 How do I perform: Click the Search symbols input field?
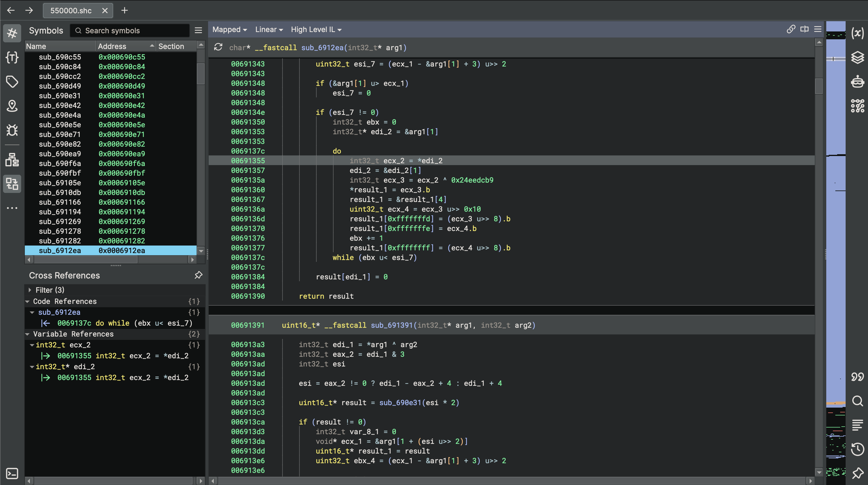click(x=130, y=31)
